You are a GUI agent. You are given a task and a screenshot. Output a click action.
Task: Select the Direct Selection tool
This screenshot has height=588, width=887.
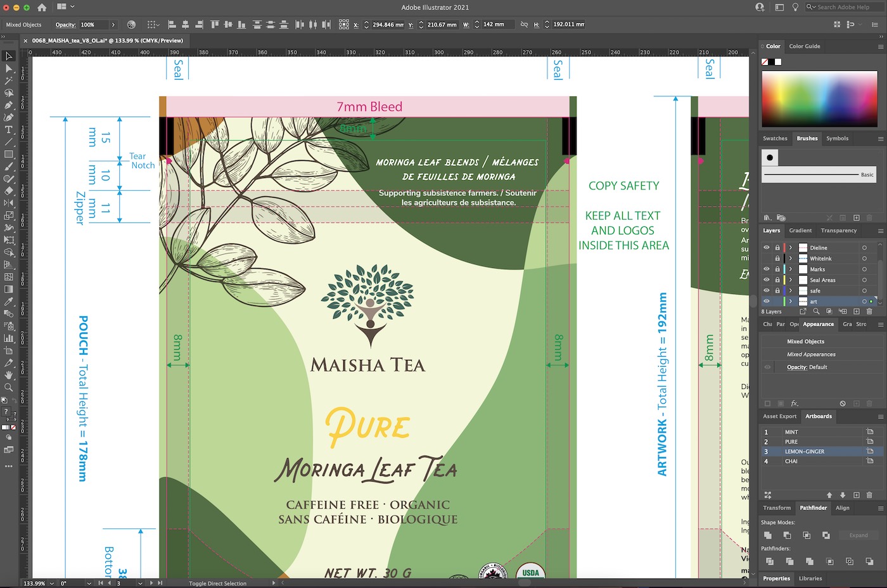pyautogui.click(x=9, y=68)
